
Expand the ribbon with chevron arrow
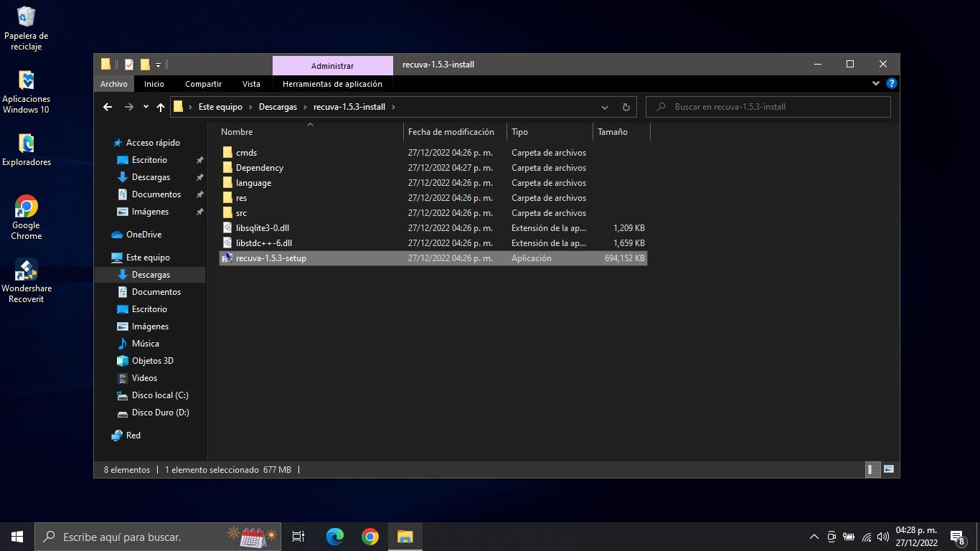pyautogui.click(x=876, y=83)
